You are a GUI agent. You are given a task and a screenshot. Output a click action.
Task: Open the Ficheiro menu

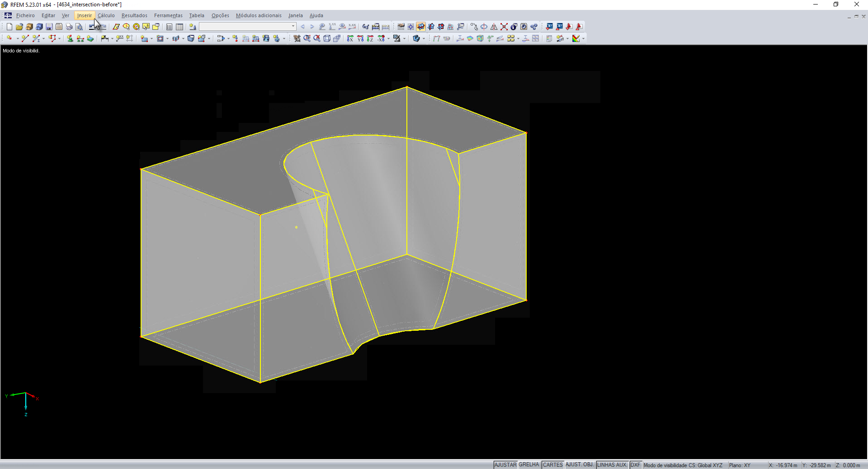coord(25,15)
